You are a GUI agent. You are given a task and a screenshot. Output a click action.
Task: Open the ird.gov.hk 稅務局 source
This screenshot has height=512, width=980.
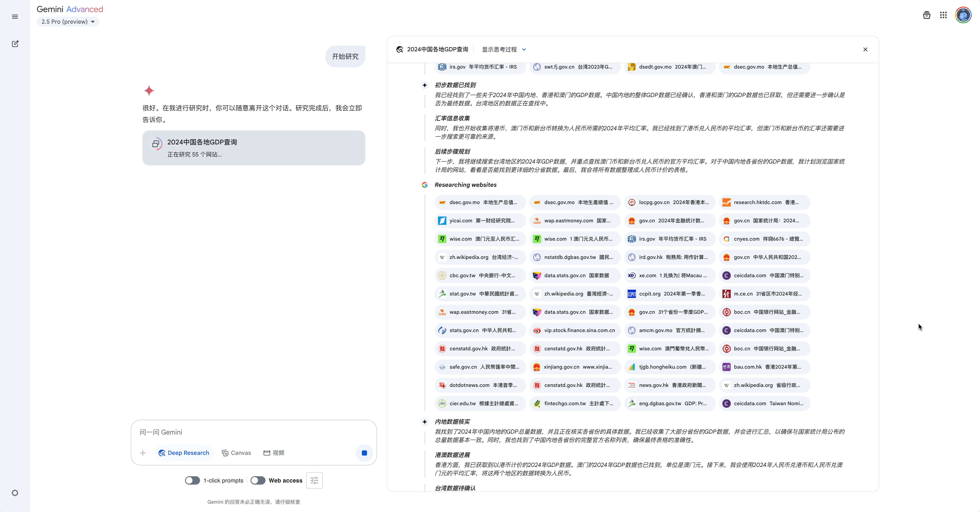click(x=670, y=257)
